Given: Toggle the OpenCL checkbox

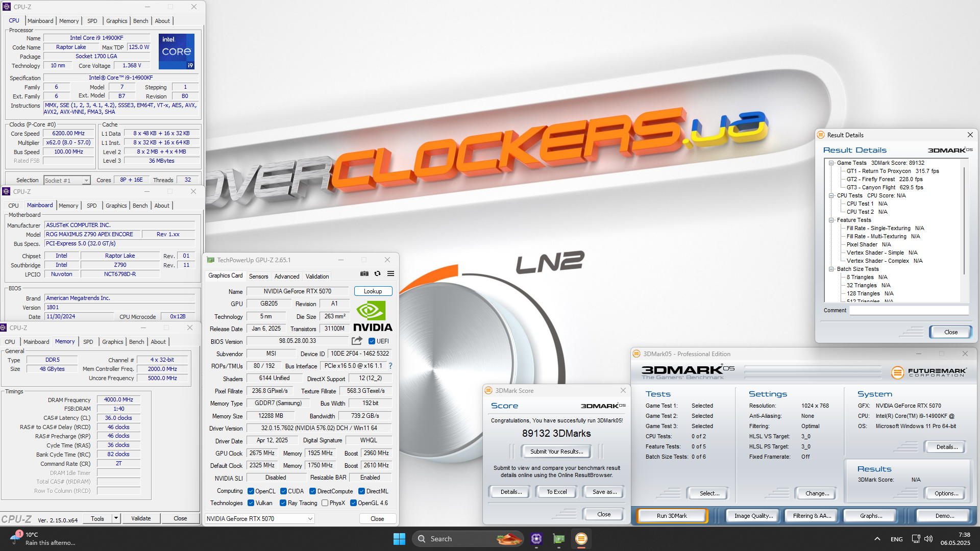Looking at the screenshot, I should click(x=251, y=491).
